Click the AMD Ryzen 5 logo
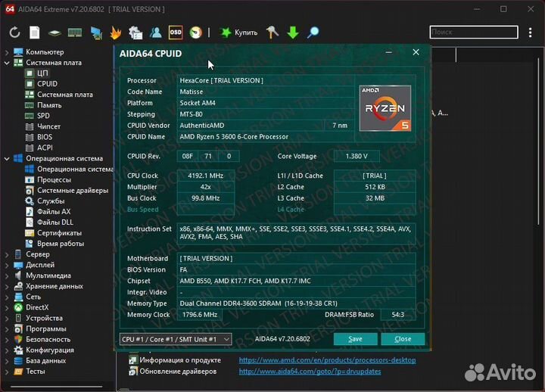 coord(385,108)
